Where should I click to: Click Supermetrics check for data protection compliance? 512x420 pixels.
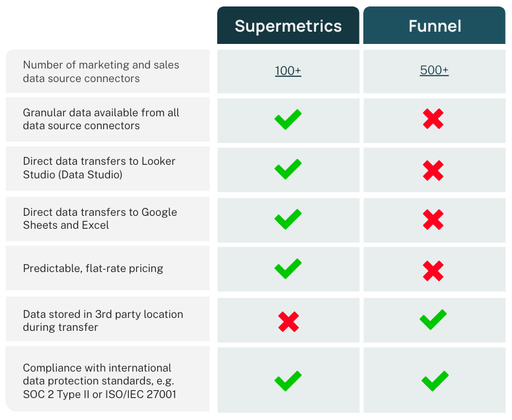pos(288,381)
